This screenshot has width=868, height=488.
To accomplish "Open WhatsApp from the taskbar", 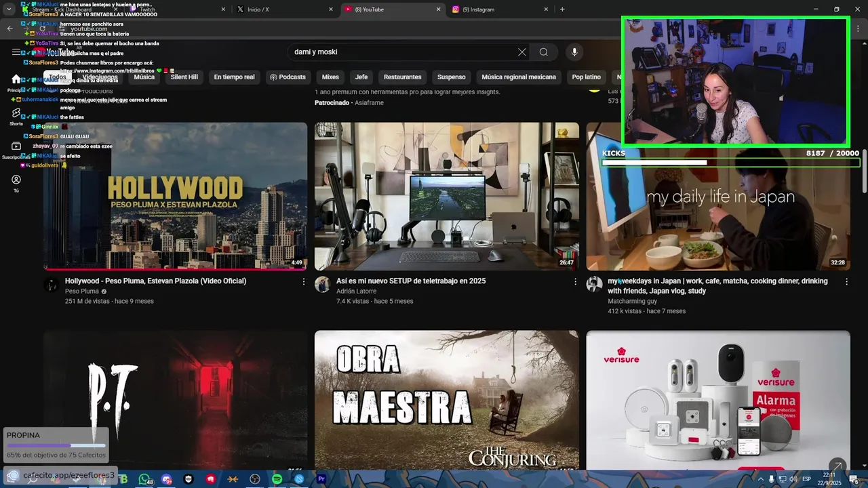I will (144, 479).
